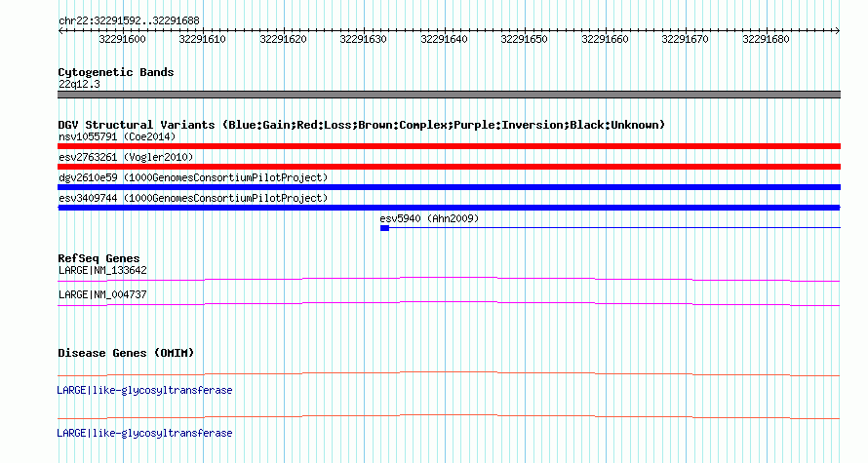This screenshot has height=463, width=868.
Task: Click the red bar under nsv1055791
Action: 449,146
